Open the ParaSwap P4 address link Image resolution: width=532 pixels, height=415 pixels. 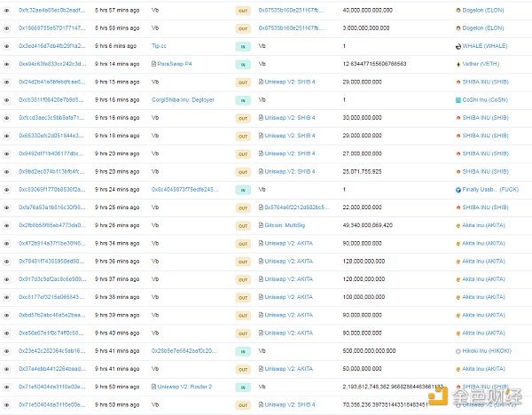click(175, 64)
